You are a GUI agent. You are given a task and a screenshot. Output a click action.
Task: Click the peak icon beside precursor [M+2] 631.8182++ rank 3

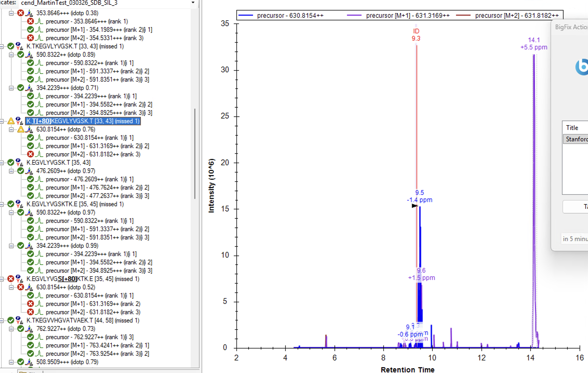click(x=39, y=154)
